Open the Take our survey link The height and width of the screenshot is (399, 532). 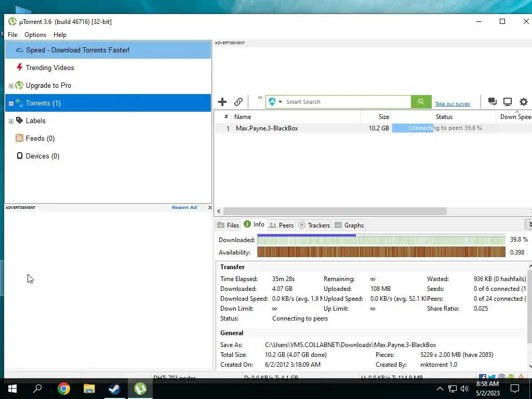point(453,104)
